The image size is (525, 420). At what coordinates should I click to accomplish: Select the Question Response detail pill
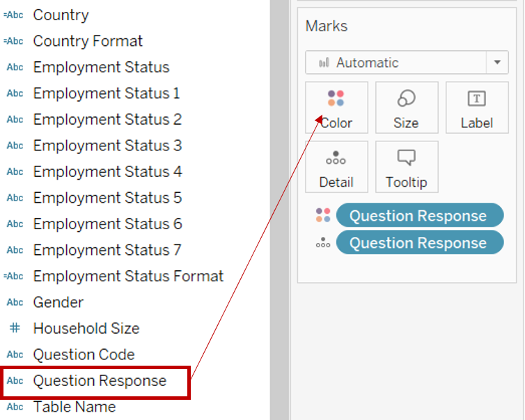click(x=418, y=242)
